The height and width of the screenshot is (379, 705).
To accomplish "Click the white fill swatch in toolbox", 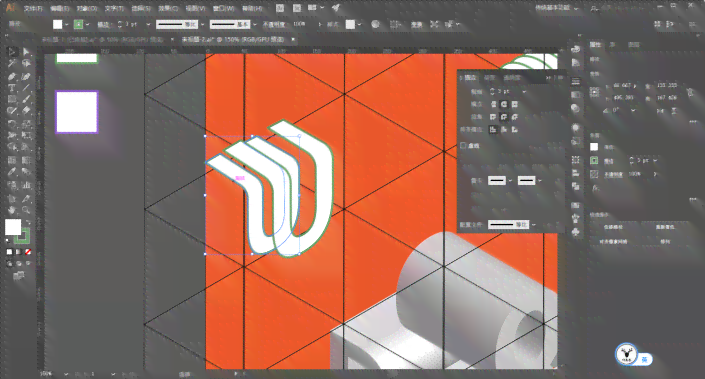I will [13, 227].
